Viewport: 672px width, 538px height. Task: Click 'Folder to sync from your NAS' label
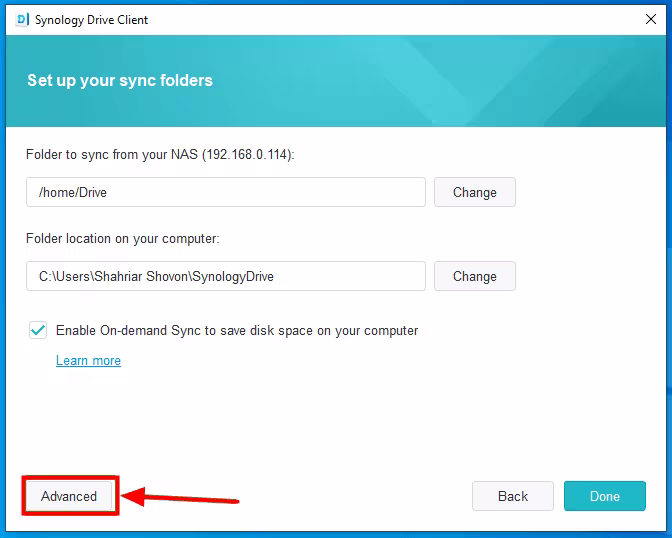(160, 154)
